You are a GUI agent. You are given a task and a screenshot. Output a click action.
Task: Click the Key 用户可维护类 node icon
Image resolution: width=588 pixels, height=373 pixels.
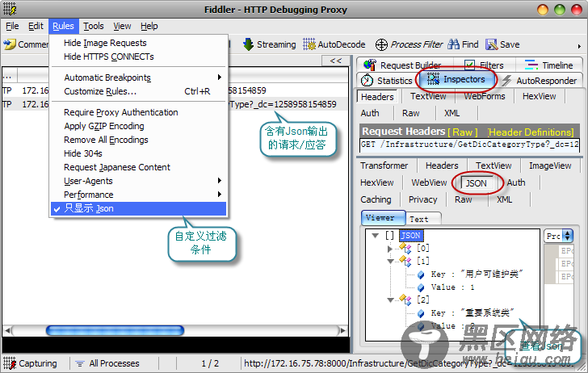click(x=421, y=275)
